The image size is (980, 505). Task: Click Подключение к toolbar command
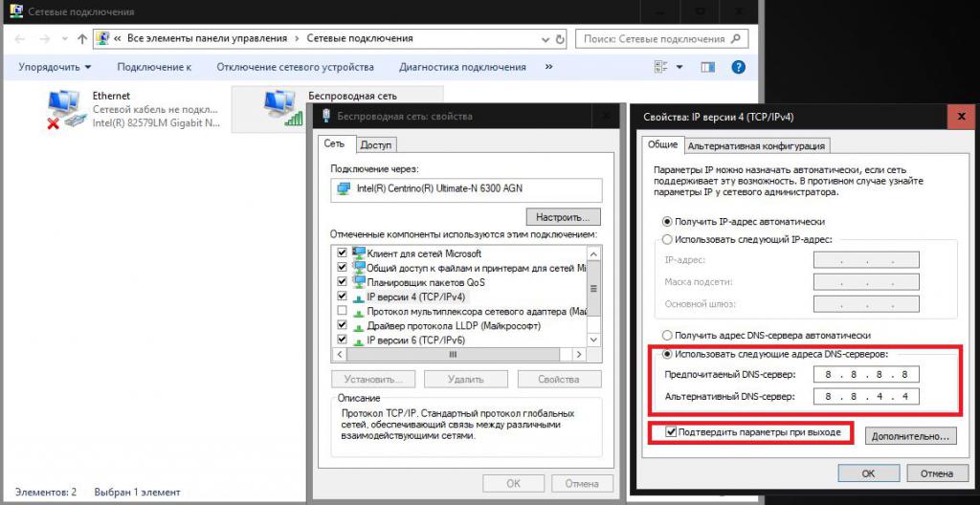154,67
